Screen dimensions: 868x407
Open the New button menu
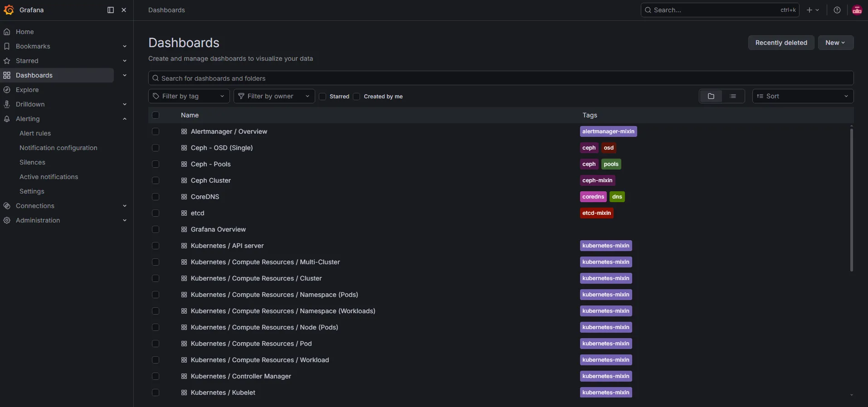(x=835, y=43)
